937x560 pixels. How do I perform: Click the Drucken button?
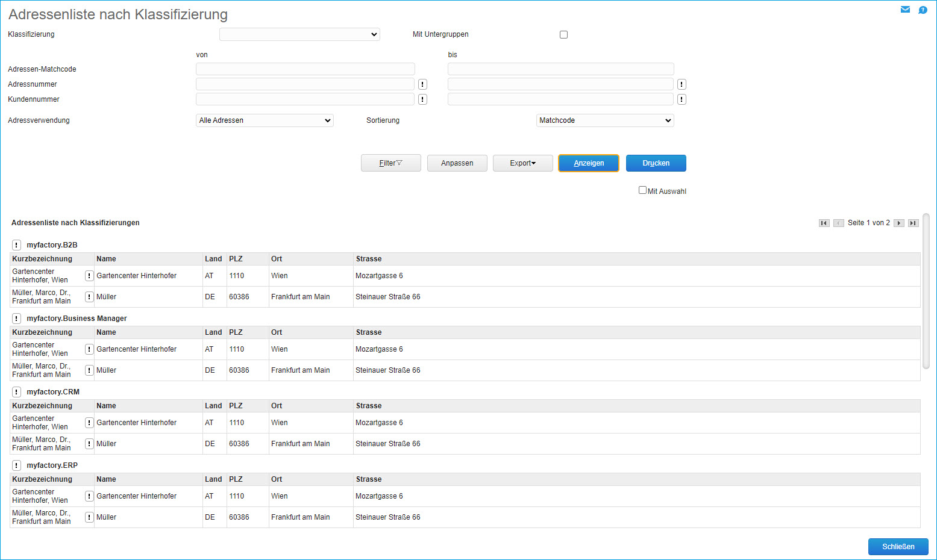pyautogui.click(x=656, y=163)
